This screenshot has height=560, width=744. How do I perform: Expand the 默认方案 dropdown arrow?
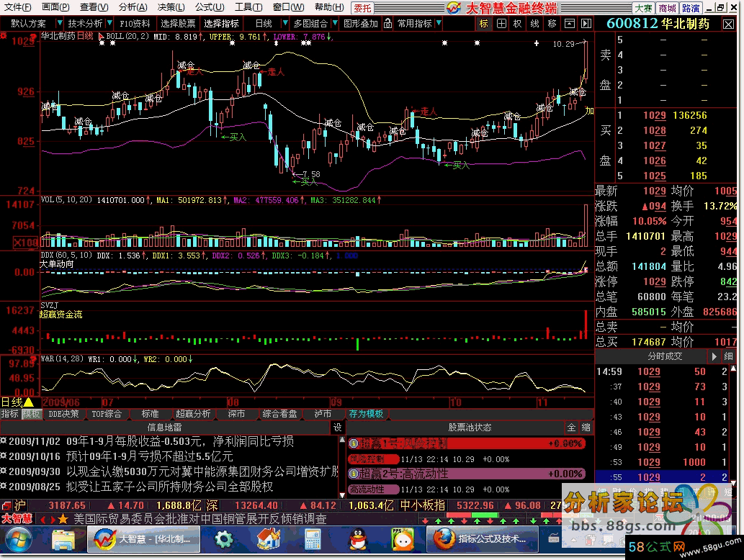click(x=59, y=23)
